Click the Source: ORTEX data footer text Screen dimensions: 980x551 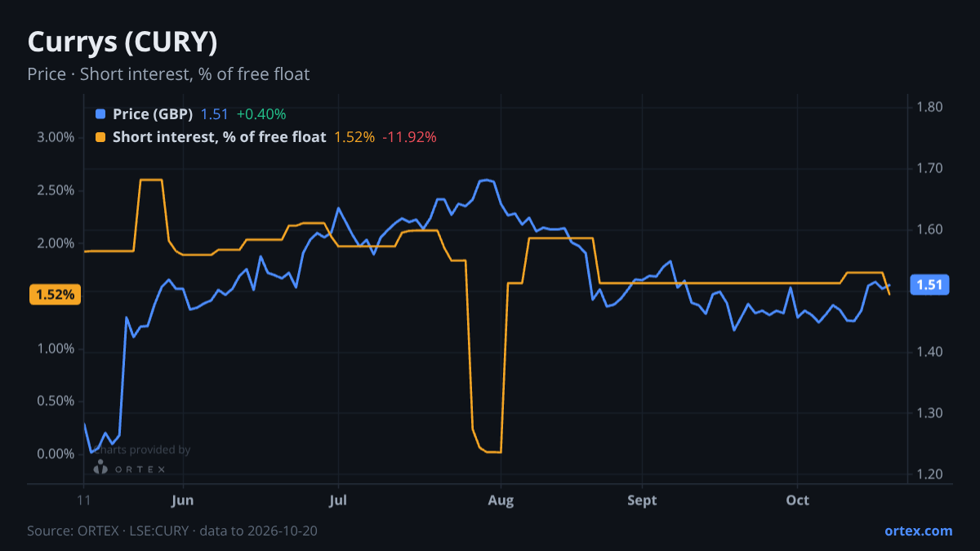click(x=172, y=531)
